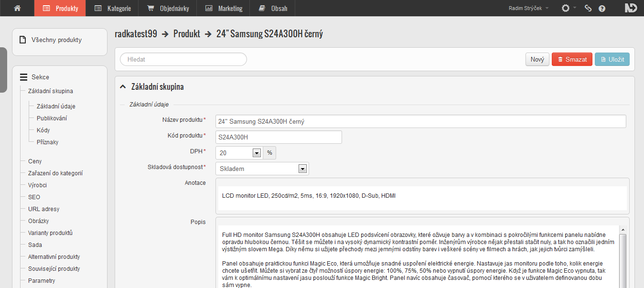The height and width of the screenshot is (288, 644).
Task: Jump to Obrázky section
Action: pos(38,221)
